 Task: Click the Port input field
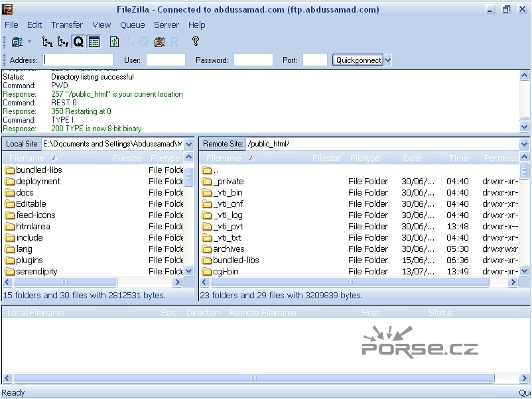(x=315, y=60)
